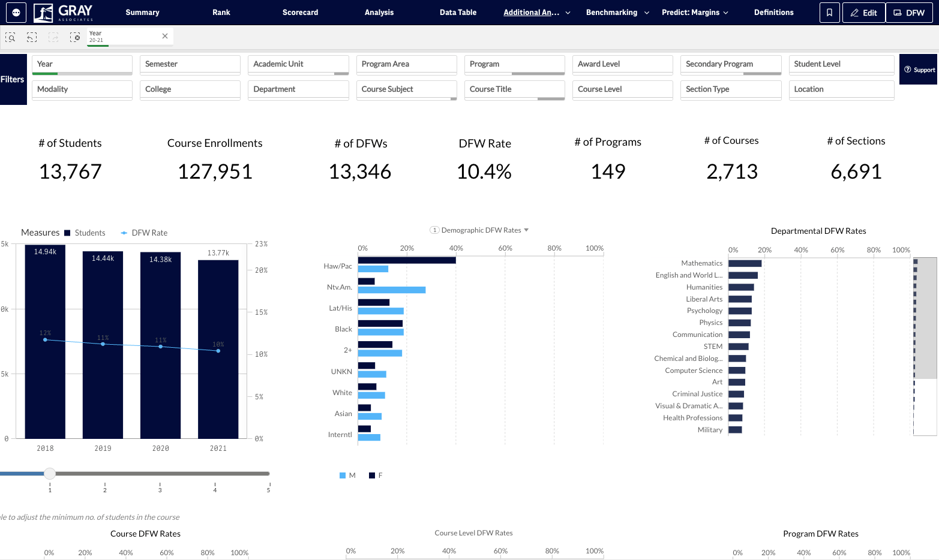Open the DFW sheet selector button
This screenshot has width=939, height=560.
tap(909, 13)
